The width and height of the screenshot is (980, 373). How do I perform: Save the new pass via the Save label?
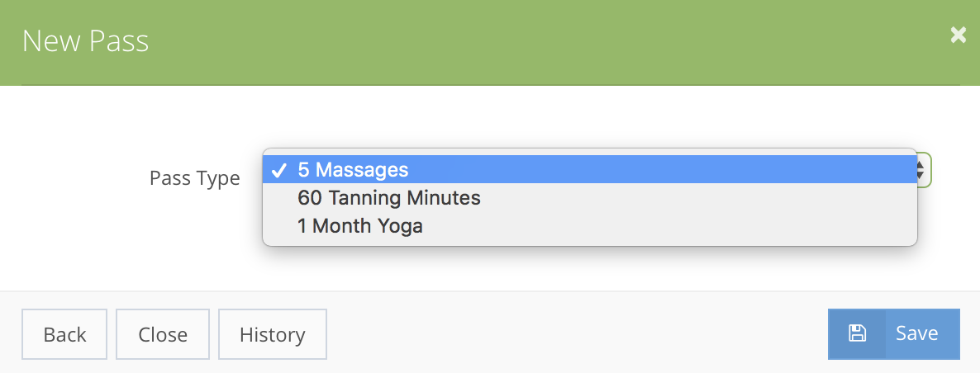[x=917, y=333]
